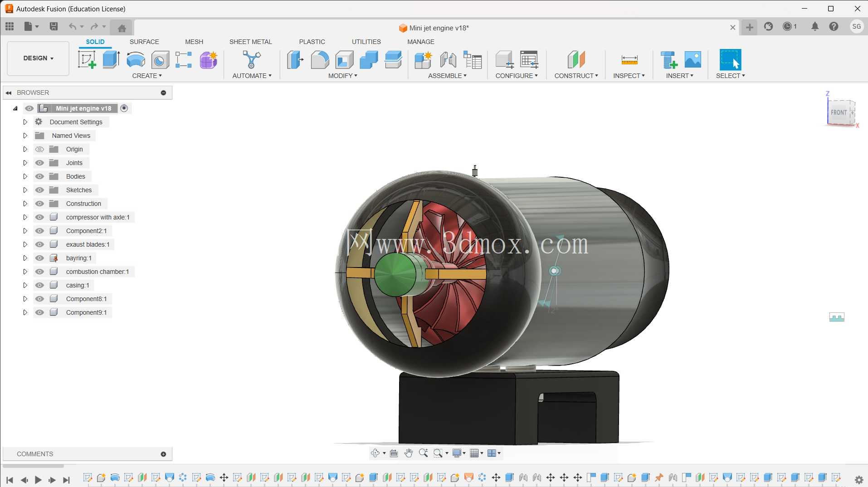
Task: Select the Revolve tool
Action: [136, 59]
